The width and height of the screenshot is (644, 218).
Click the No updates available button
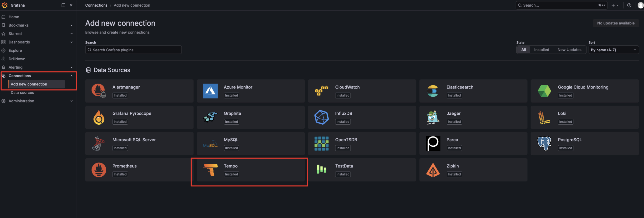point(615,23)
